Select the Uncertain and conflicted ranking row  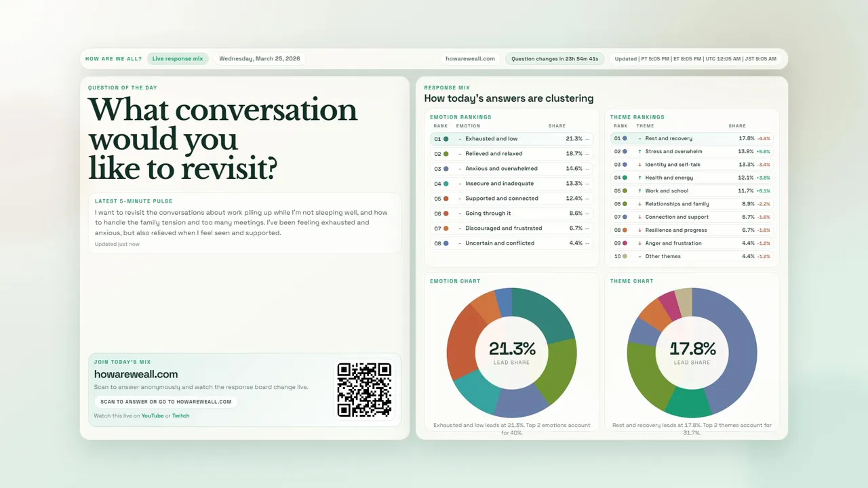click(x=512, y=243)
